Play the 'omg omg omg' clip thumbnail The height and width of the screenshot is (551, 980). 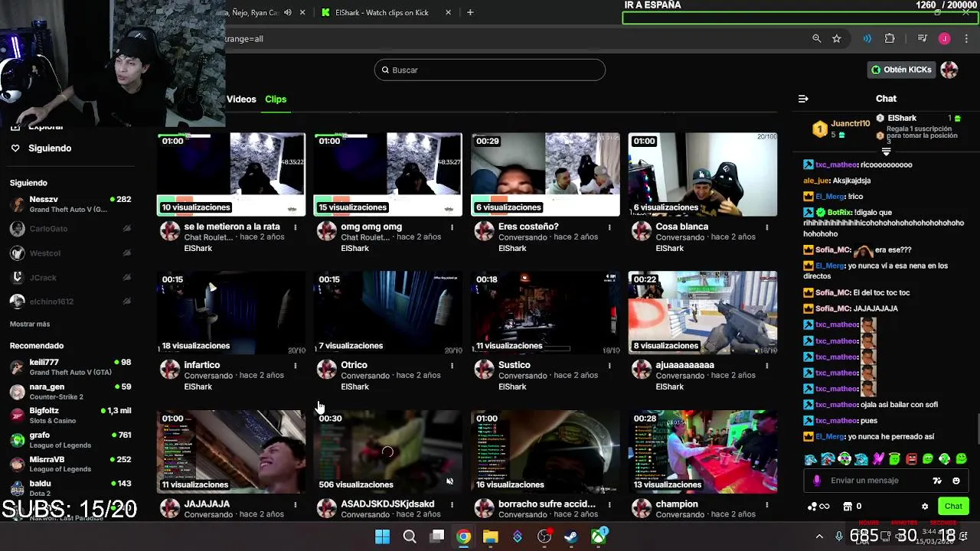point(388,174)
